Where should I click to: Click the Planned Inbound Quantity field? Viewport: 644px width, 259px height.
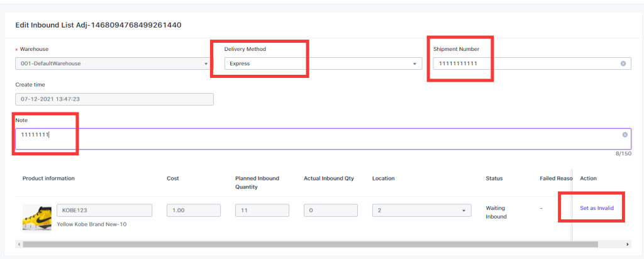[262, 211]
